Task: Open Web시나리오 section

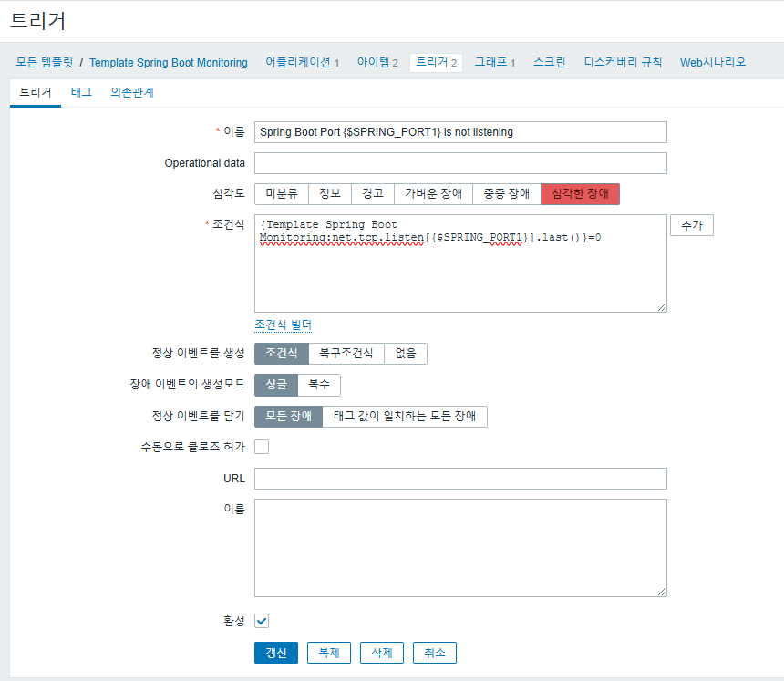Action: (x=713, y=63)
